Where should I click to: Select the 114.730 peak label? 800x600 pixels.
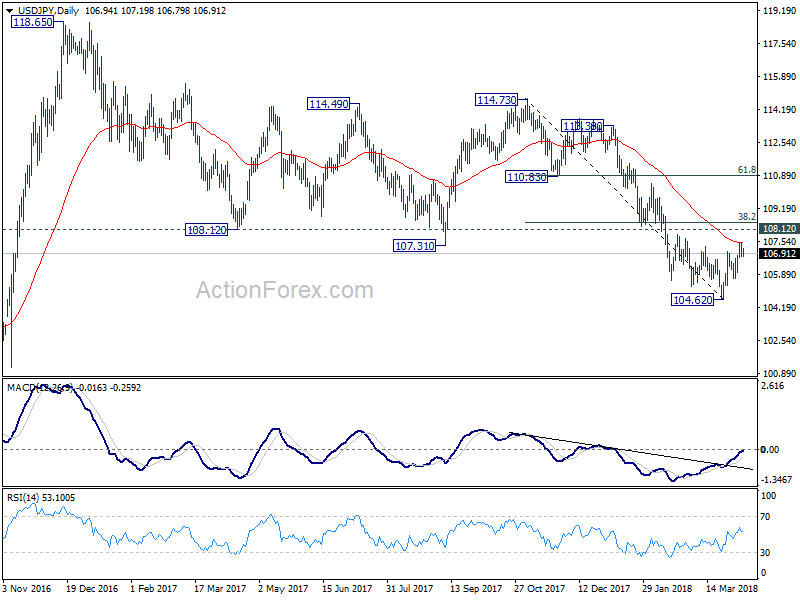coord(496,99)
